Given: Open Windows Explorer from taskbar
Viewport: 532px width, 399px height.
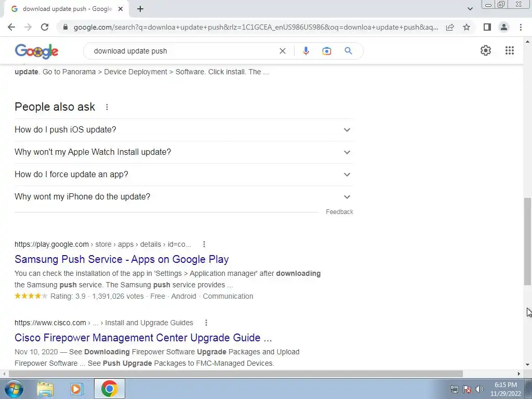Looking at the screenshot, I should coord(45,389).
